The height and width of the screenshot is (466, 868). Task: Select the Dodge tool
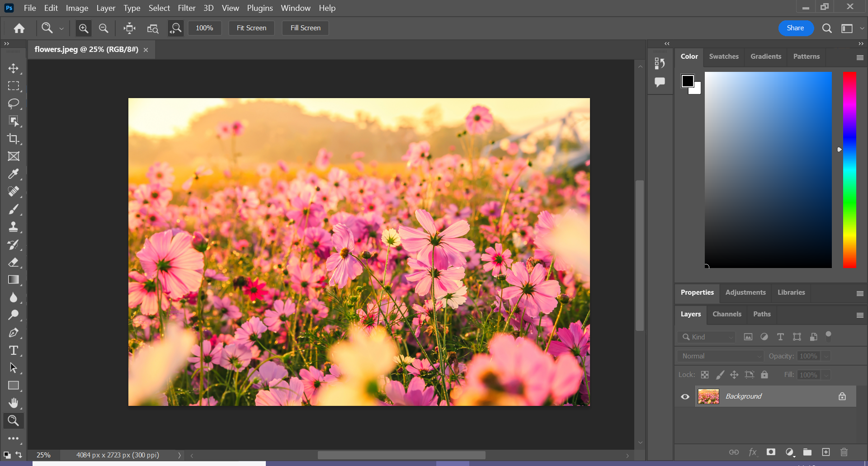[x=14, y=315]
